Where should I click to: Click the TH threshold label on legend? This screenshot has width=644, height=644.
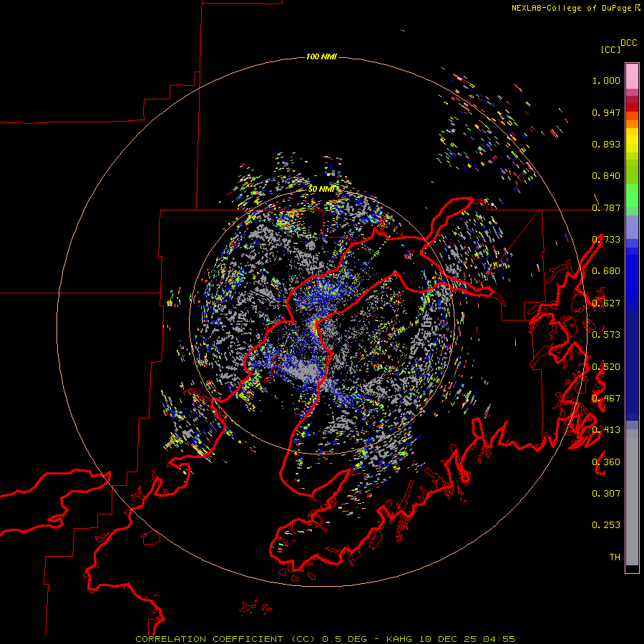(615, 557)
